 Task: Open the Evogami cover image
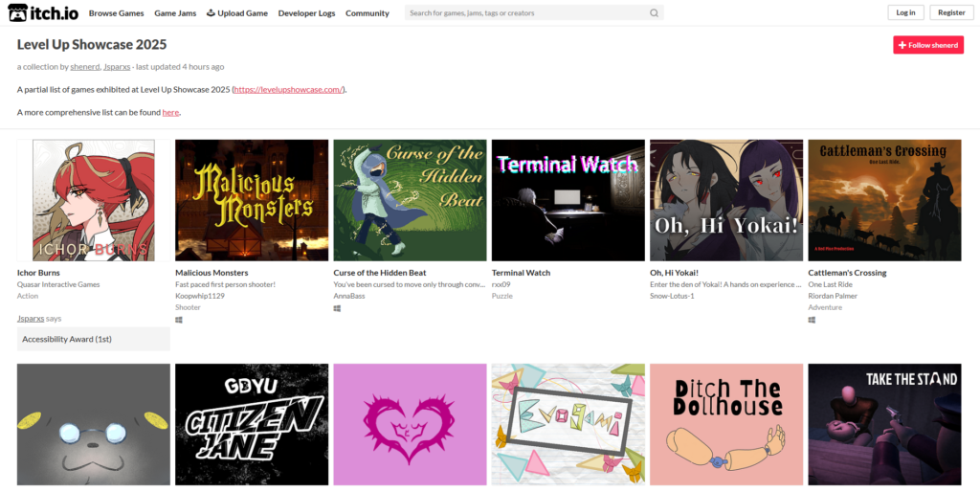click(568, 424)
